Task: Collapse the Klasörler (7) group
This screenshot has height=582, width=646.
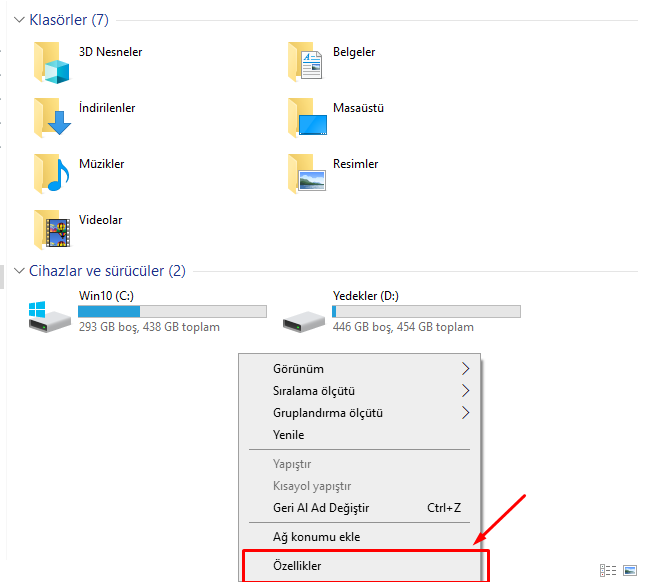Action: click(x=19, y=20)
